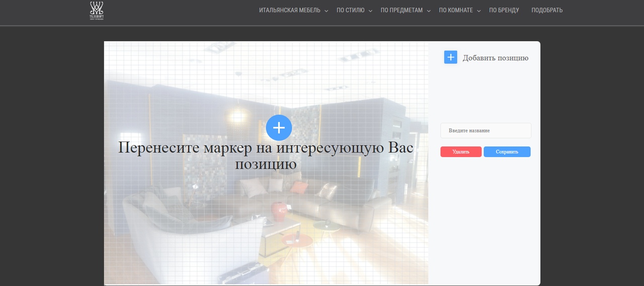Open the По предметам menu item
Viewport: 644px width, 286px height.
[401, 10]
